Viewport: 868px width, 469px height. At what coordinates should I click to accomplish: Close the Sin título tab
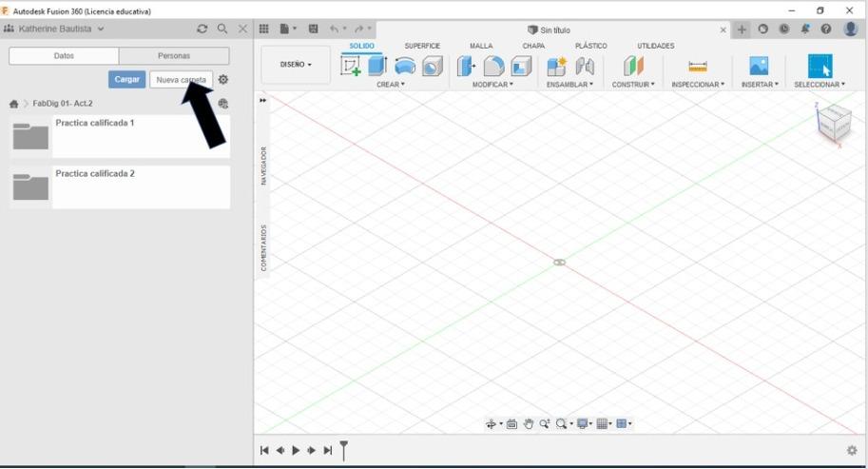723,29
